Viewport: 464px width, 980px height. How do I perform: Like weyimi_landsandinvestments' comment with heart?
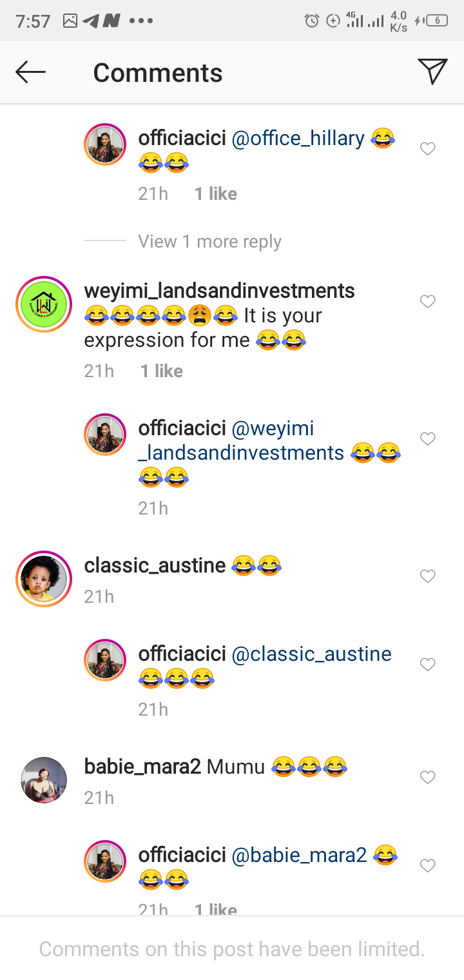pos(428,301)
